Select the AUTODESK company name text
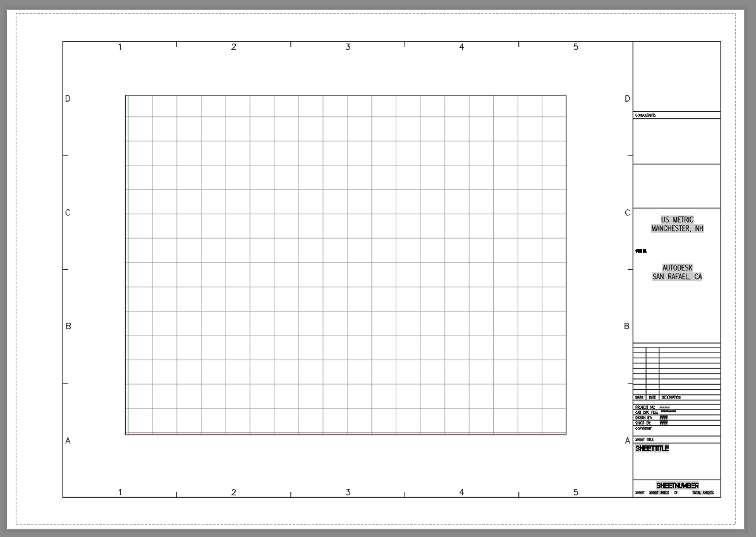 [676, 267]
